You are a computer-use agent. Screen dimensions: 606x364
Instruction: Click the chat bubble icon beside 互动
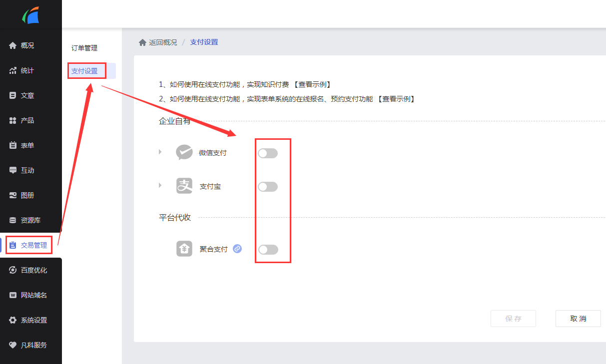coord(13,170)
